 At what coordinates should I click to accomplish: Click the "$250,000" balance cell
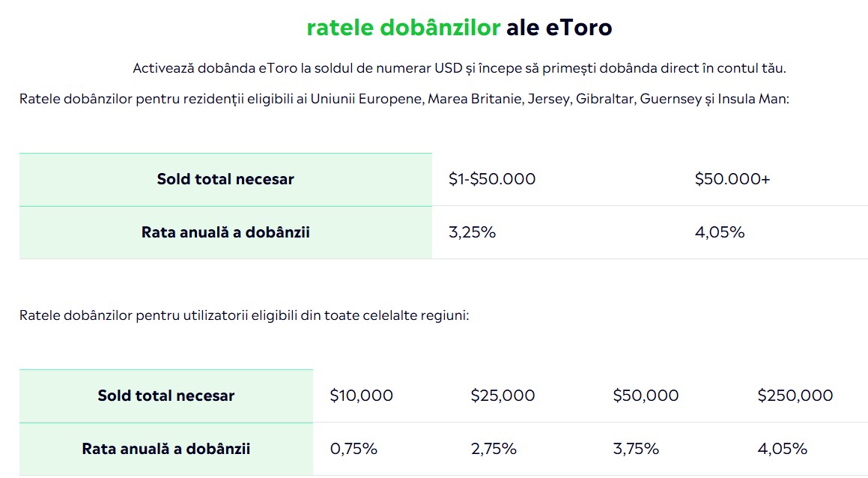(x=795, y=396)
